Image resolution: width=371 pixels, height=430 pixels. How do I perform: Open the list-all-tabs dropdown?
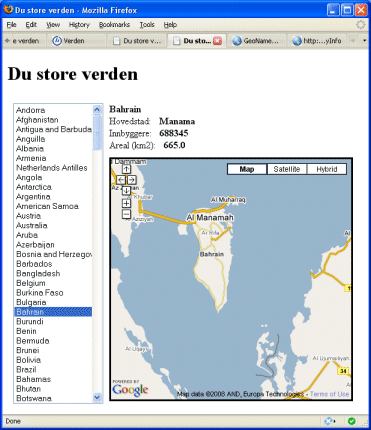click(x=364, y=41)
